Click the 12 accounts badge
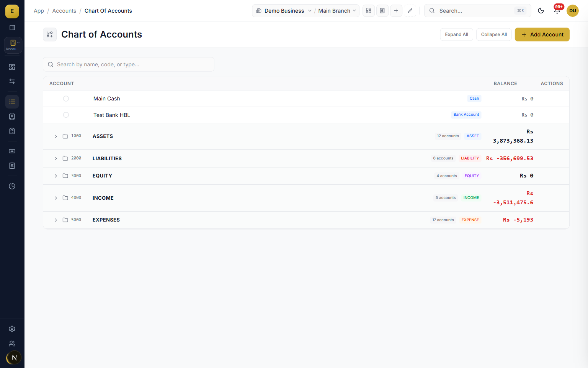 pos(448,136)
